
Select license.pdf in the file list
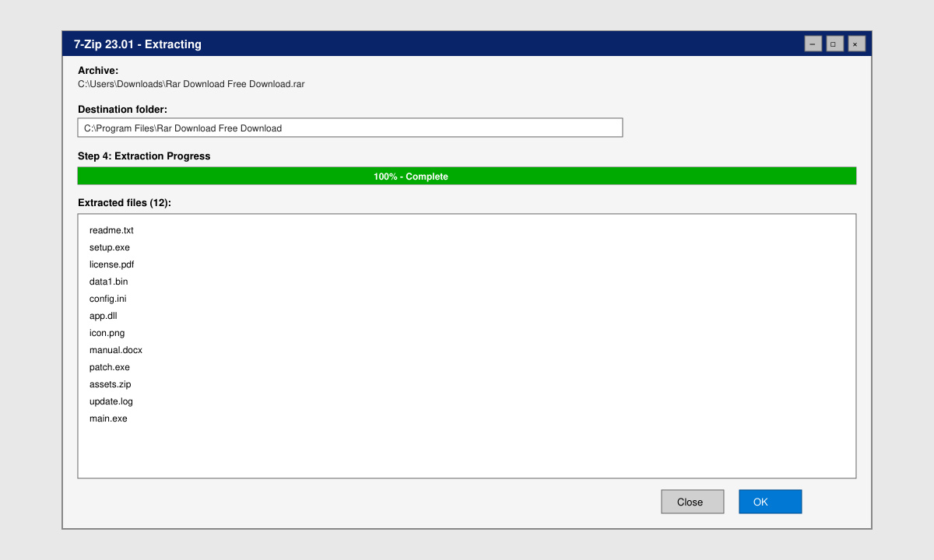[112, 264]
